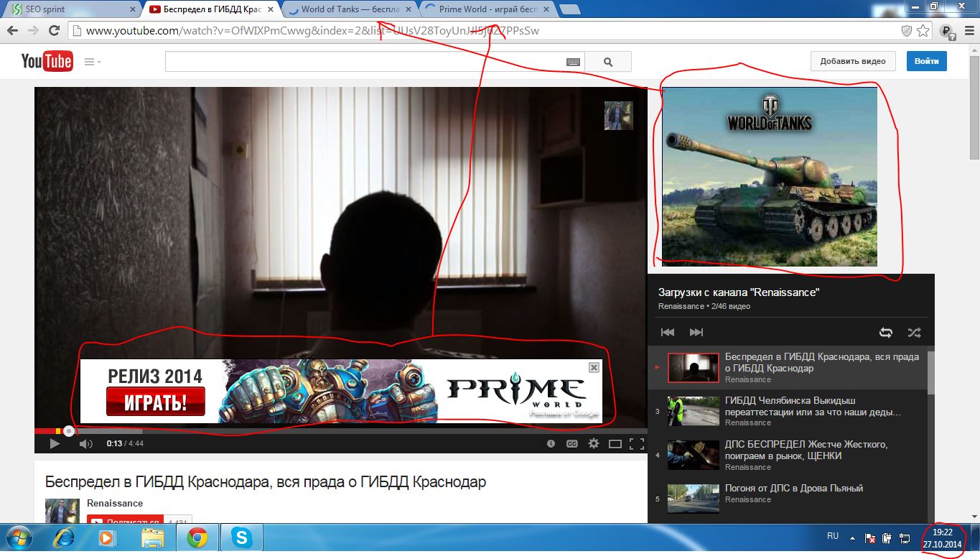Switch to the SEO sprint tab

point(72,9)
